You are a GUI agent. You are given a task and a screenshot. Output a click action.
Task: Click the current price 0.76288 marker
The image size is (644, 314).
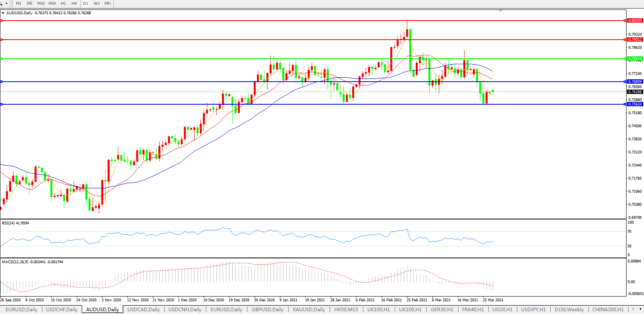pyautogui.click(x=634, y=92)
